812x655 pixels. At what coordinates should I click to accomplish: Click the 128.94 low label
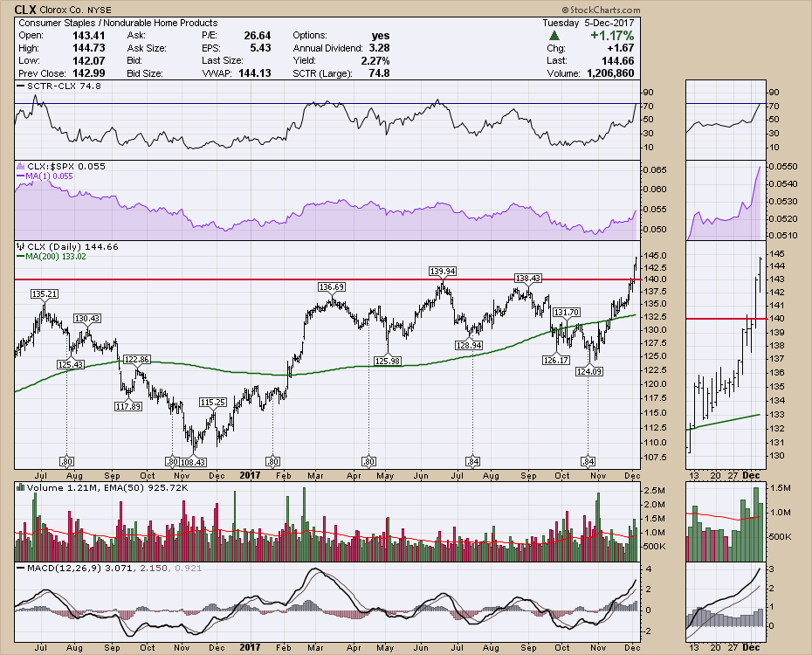[469, 345]
